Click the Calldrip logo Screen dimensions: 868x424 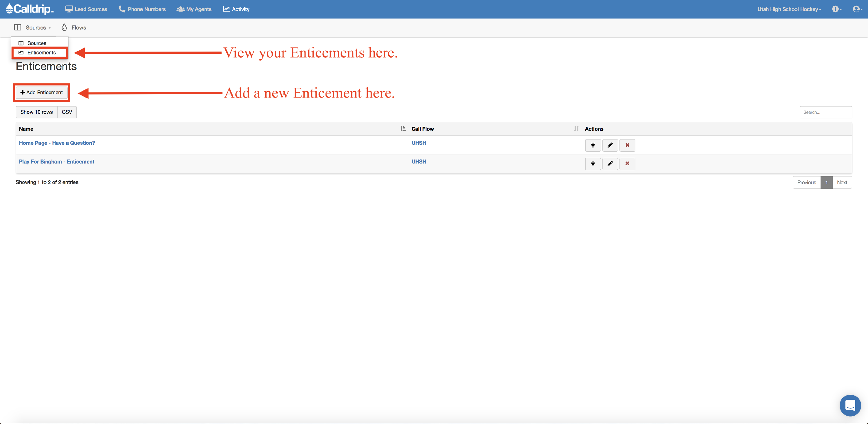(x=30, y=9)
